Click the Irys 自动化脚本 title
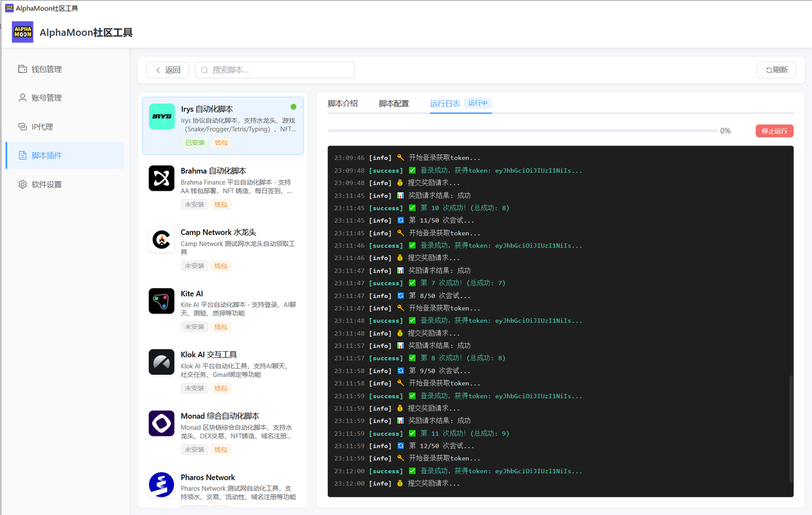 [x=207, y=109]
